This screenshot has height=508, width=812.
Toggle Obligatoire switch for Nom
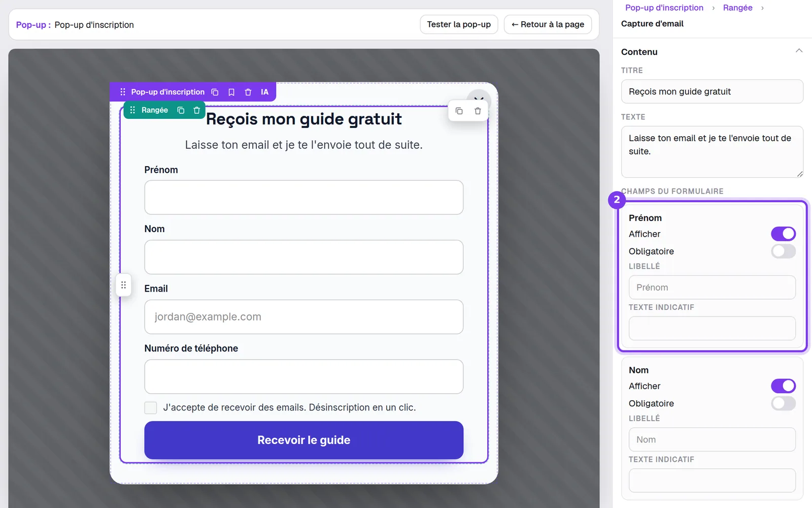point(783,403)
